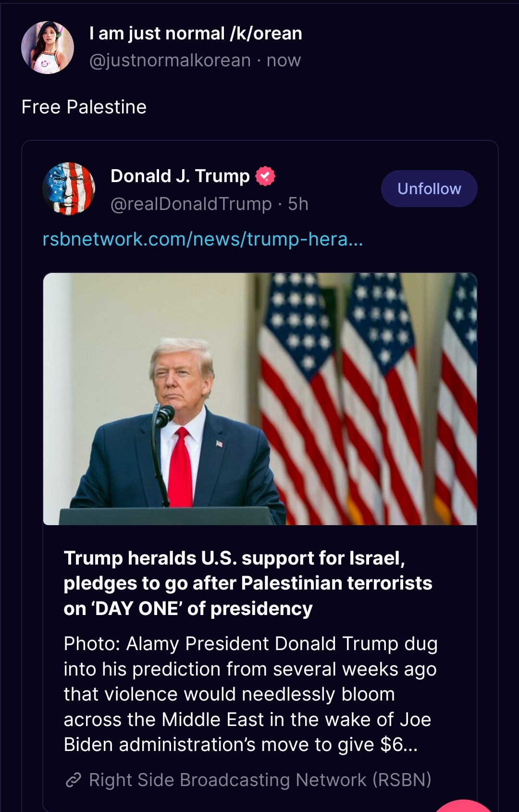Open the rsbnetwork.com news link
The image size is (519, 812).
point(202,239)
